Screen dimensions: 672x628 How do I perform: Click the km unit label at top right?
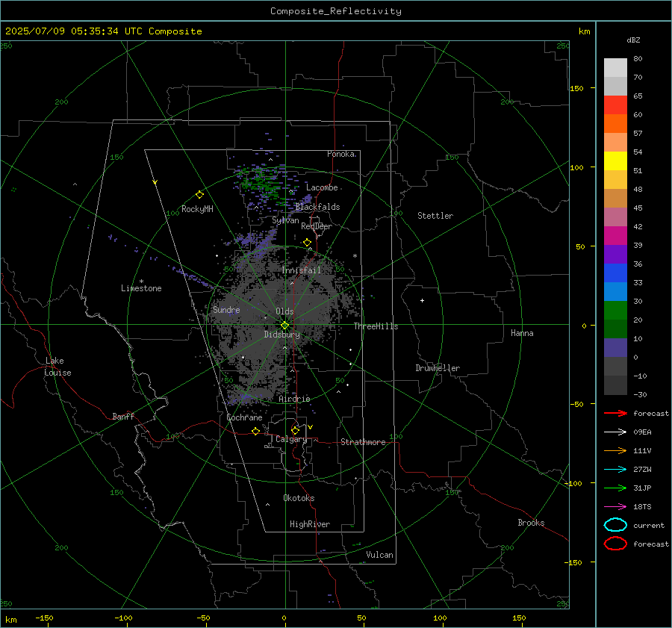tap(584, 31)
